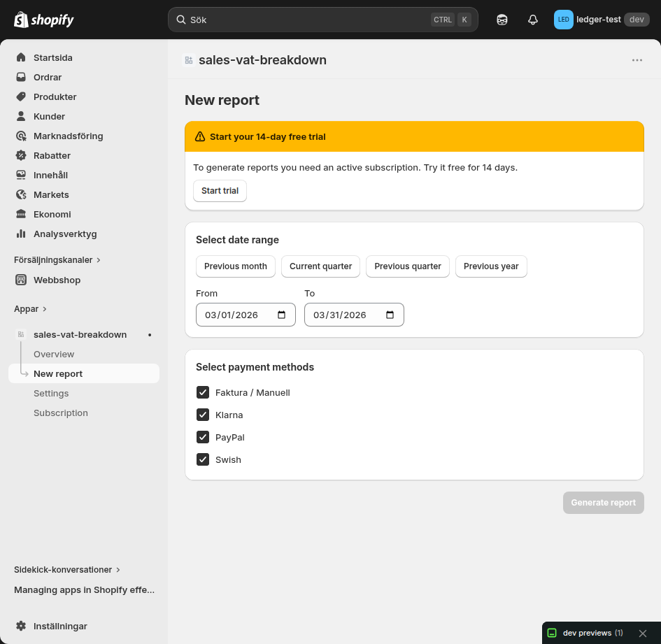661x644 pixels.
Task: Select the Produkter icon in the sidebar
Action: coord(21,96)
